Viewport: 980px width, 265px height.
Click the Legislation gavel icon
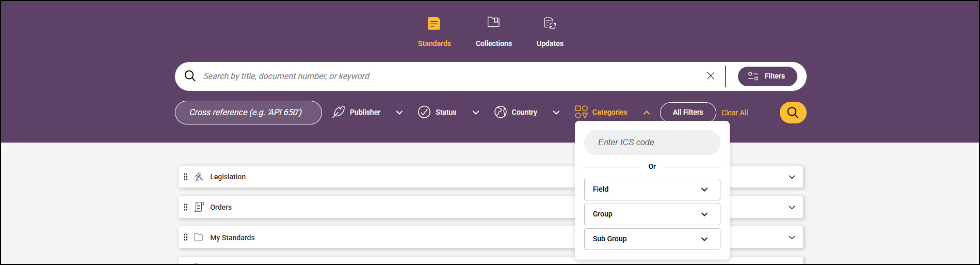(199, 177)
